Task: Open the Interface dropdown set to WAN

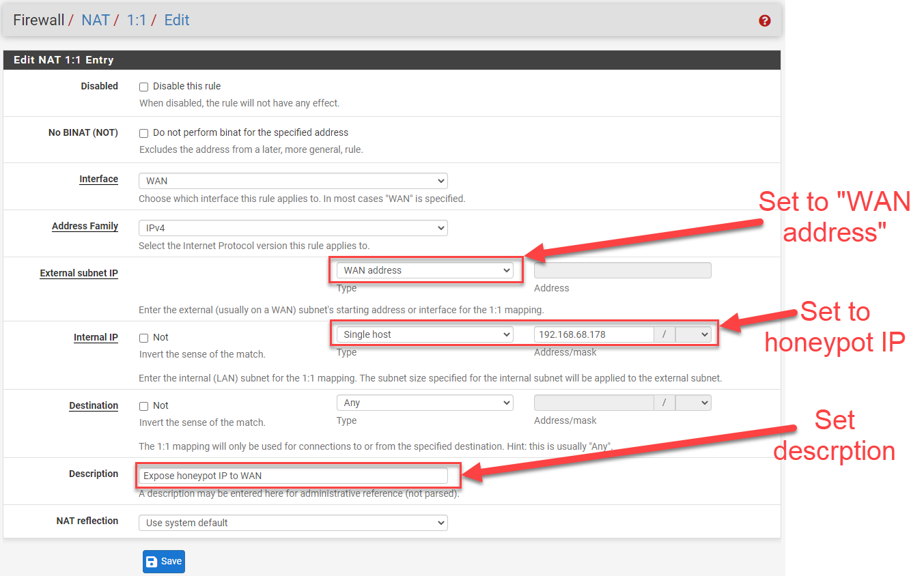Action: 293,181
